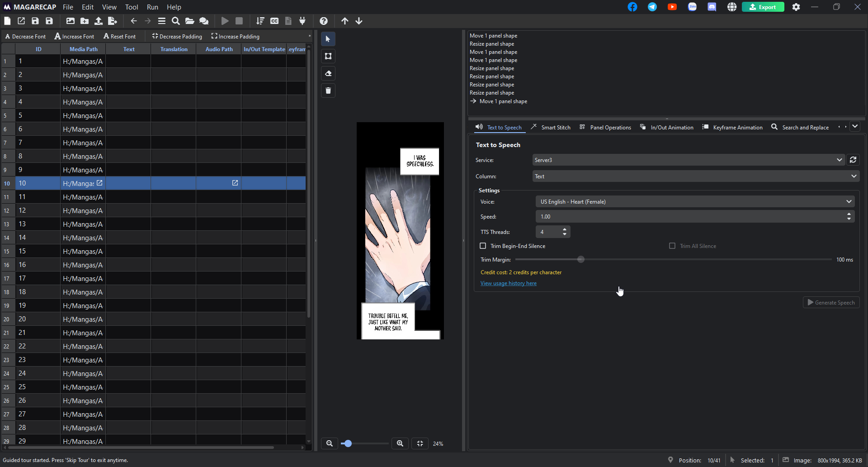The image size is (868, 467).
Task: Open the Voice dropdown US English Heart
Action: (695, 201)
